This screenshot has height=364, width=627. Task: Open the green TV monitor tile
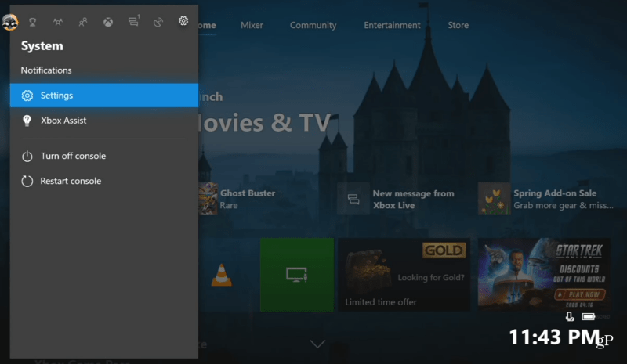297,275
